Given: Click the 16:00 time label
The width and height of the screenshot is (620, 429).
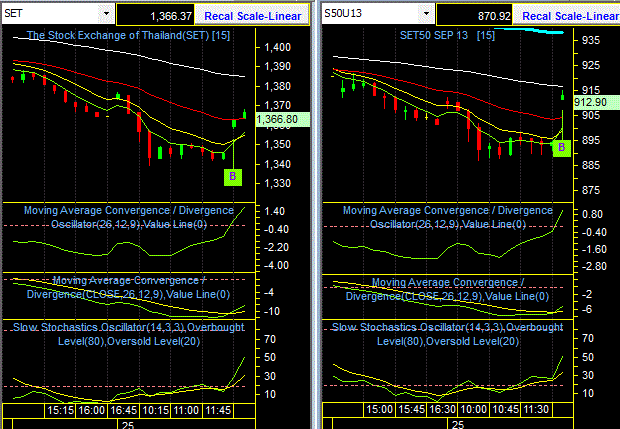Looking at the screenshot, I should (91, 410).
